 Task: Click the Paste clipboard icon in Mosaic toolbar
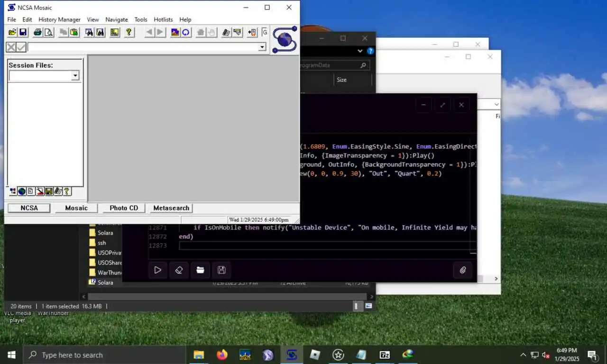coord(74,32)
